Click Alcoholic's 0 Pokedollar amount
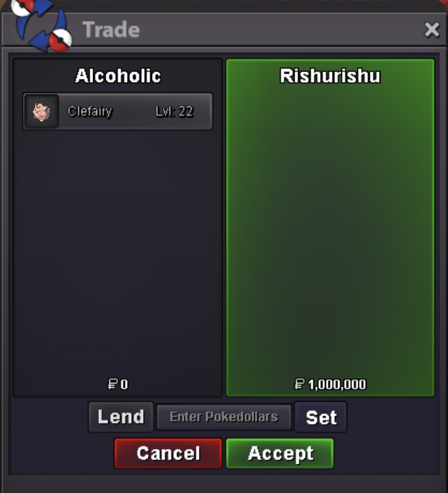 (x=124, y=385)
